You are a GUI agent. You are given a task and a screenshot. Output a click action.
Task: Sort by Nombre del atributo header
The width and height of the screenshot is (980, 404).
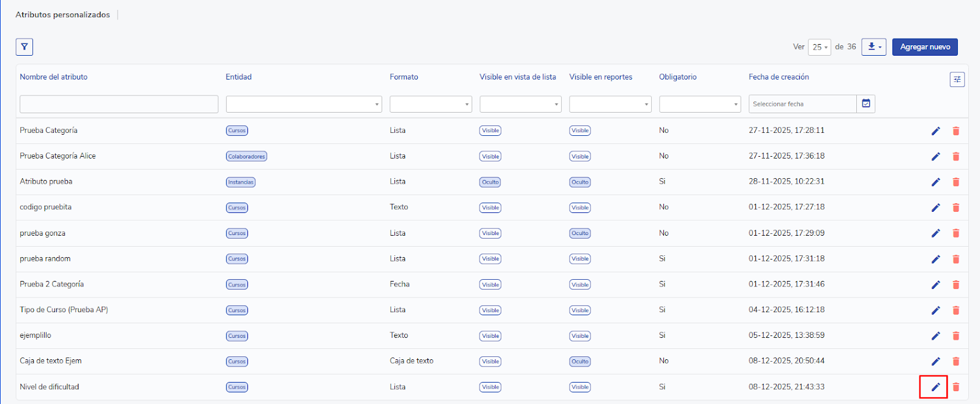tap(54, 77)
